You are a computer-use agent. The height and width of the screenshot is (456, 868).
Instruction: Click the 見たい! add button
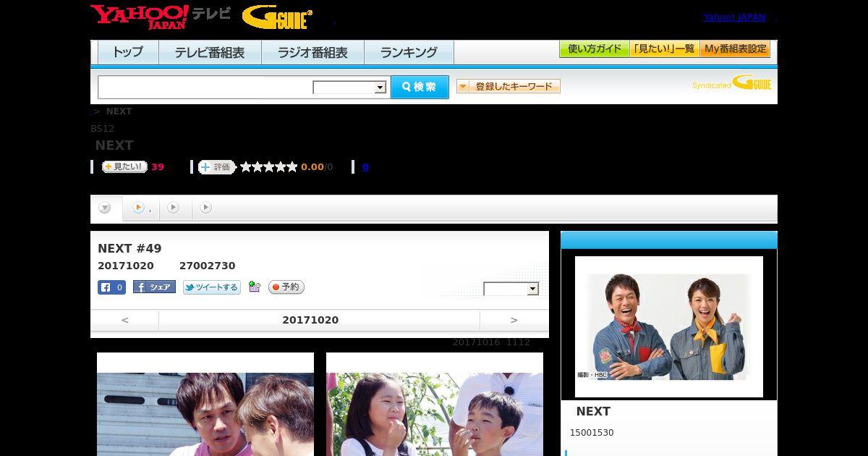(124, 167)
